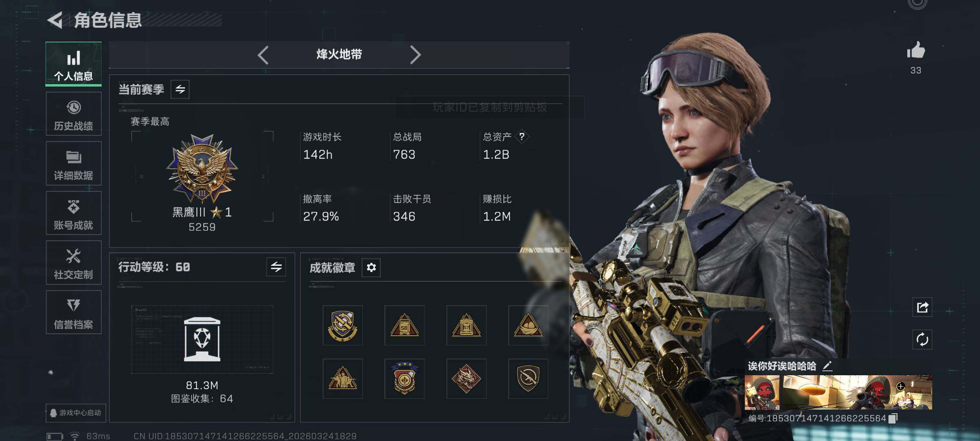This screenshot has width=980, height=441.
Task: Open the 历史战绩 tab
Action: [73, 114]
